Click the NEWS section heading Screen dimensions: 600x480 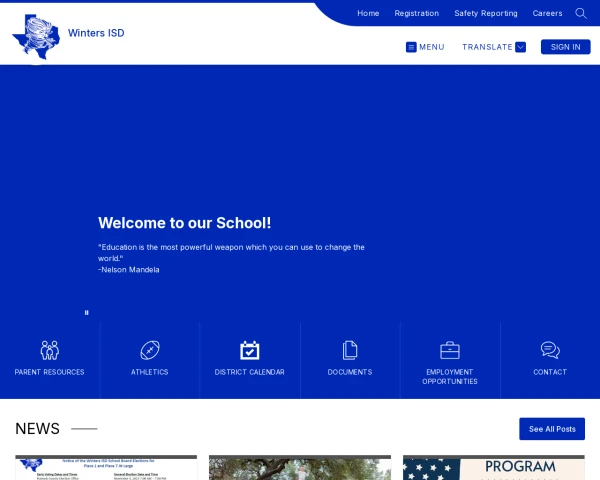pyautogui.click(x=38, y=429)
